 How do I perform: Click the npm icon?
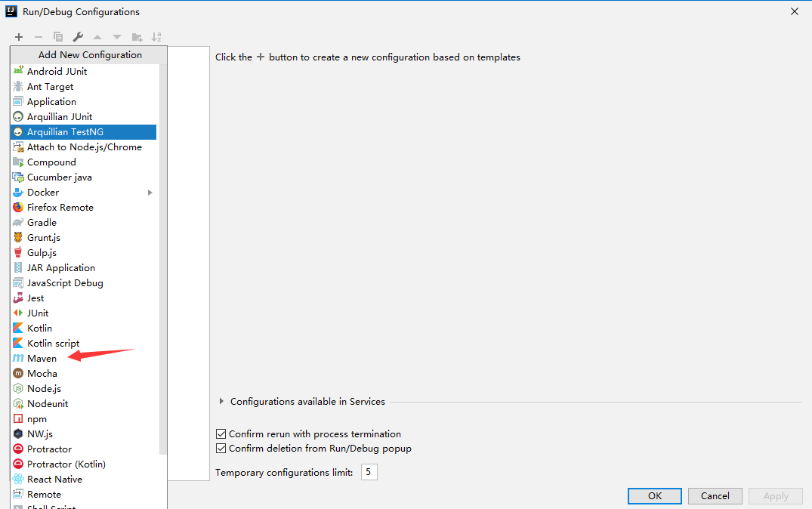tap(18, 418)
